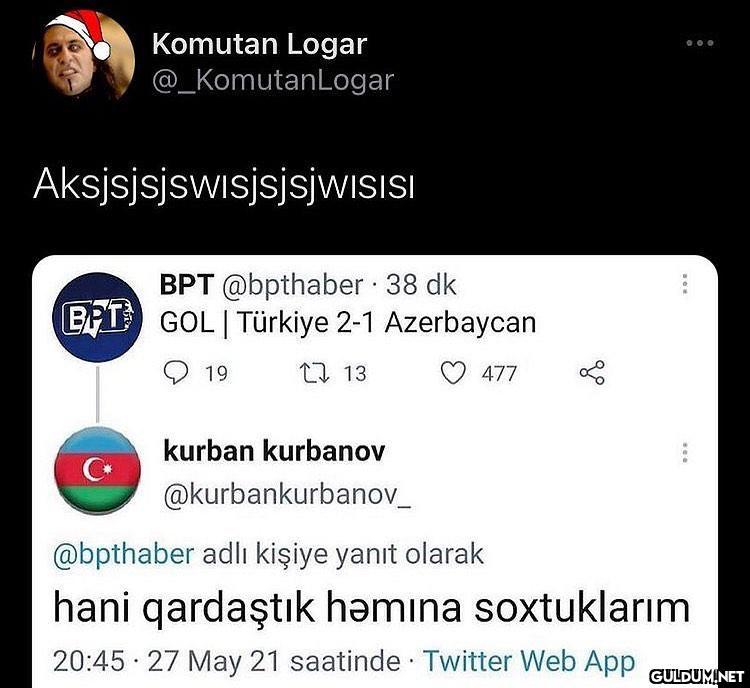Select the @kurbankurbanov_ handle
Viewport: 750px width, 688px height.
click(x=287, y=495)
